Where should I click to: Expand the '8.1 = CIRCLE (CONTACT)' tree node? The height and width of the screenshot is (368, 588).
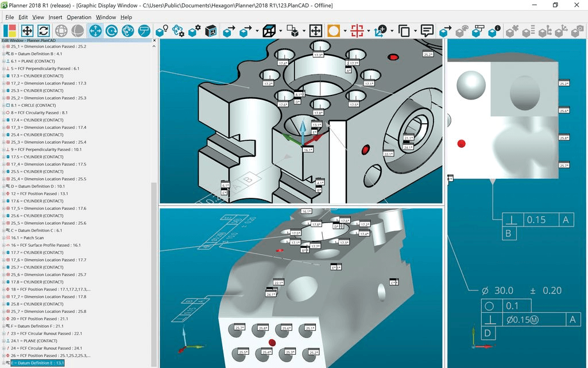pyautogui.click(x=4, y=106)
